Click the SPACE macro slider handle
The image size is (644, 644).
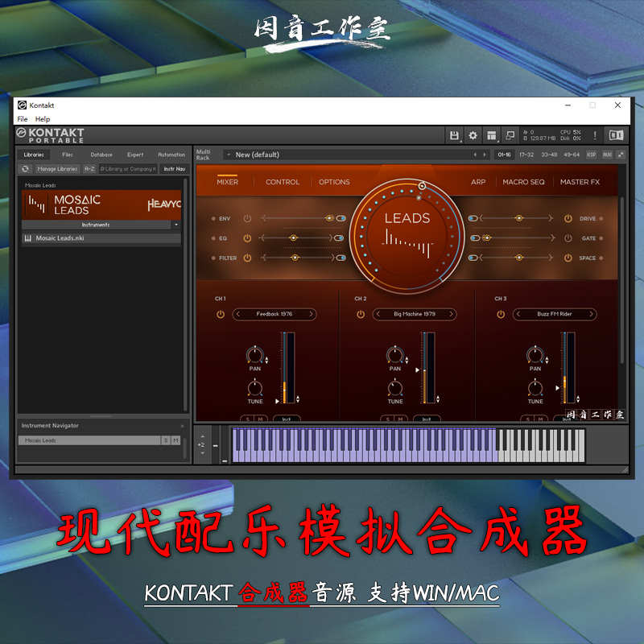point(519,258)
